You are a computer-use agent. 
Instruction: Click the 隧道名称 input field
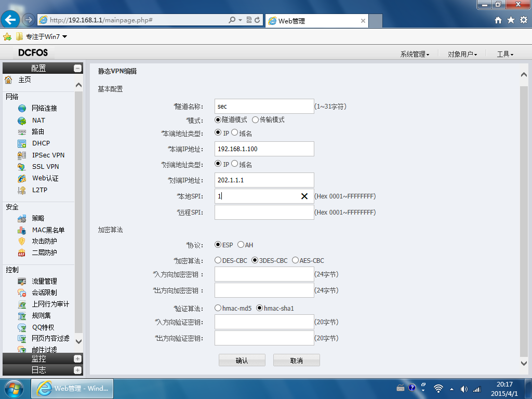264,106
